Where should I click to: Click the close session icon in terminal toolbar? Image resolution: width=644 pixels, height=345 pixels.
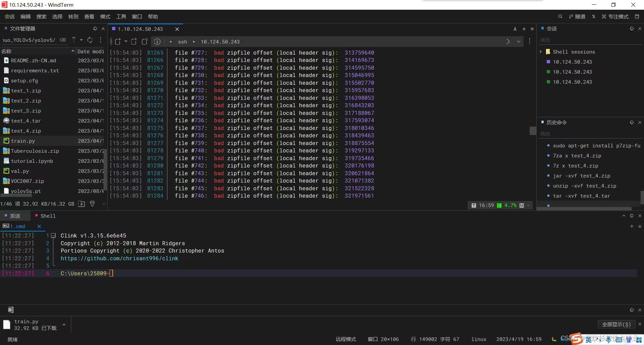134,42
